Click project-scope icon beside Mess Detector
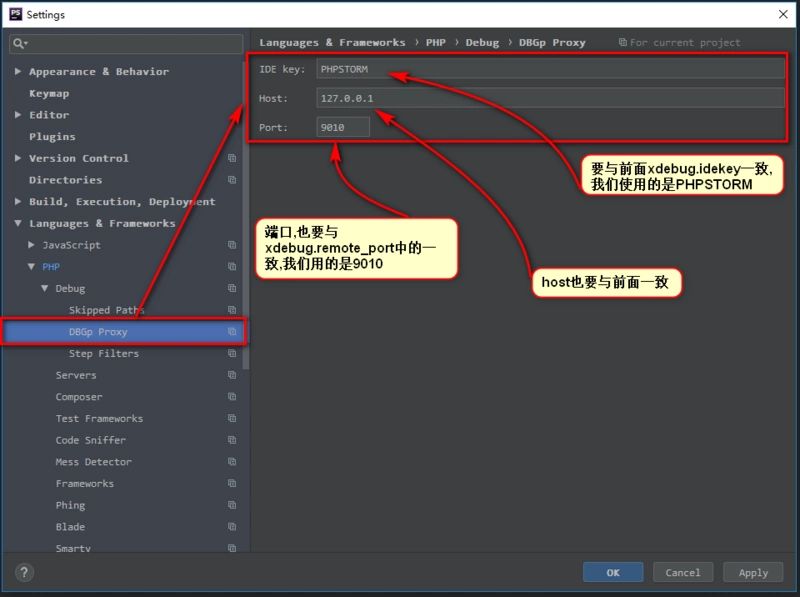This screenshot has width=800, height=597. coord(232,462)
